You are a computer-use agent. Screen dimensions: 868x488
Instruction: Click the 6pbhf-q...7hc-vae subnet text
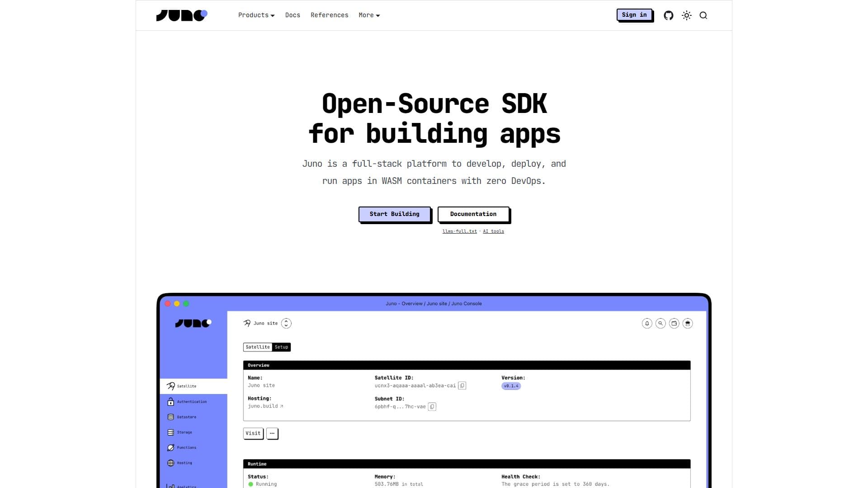400,407
